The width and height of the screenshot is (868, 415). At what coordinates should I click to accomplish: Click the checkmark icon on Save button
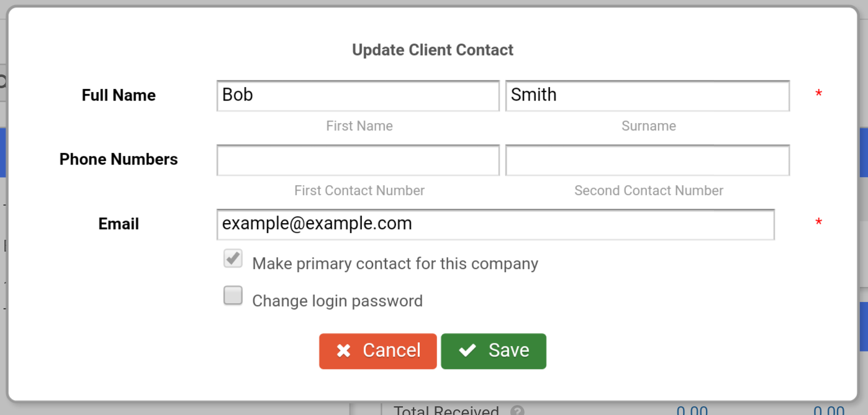(x=468, y=350)
